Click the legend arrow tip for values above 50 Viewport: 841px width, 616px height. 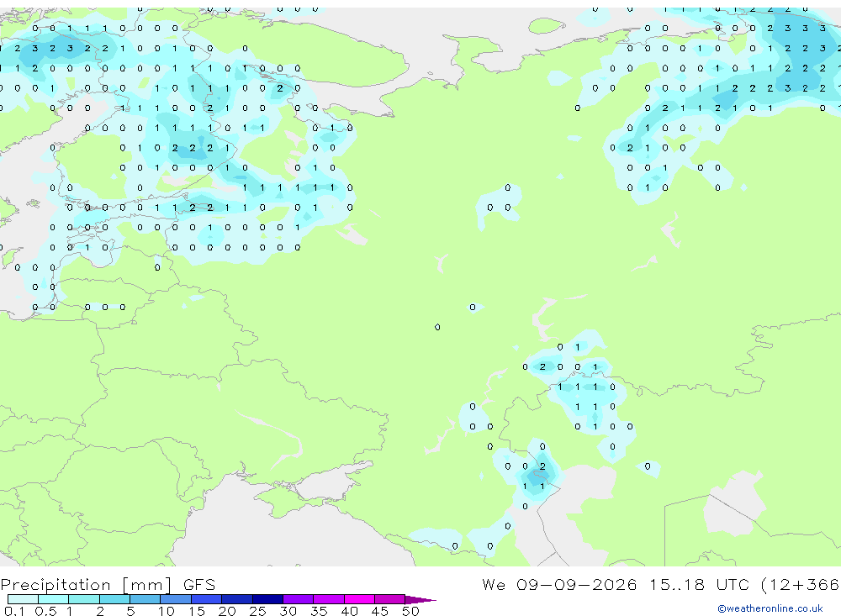[x=420, y=600]
